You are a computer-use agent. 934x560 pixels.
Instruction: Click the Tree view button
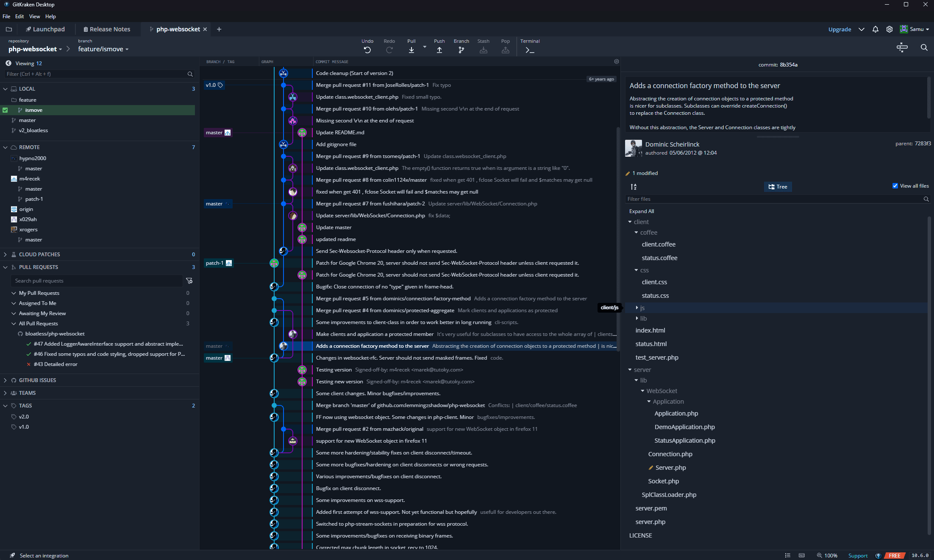pos(778,187)
